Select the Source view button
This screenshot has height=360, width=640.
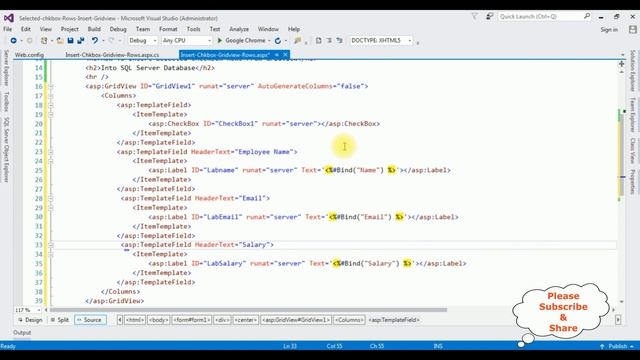[90, 320]
